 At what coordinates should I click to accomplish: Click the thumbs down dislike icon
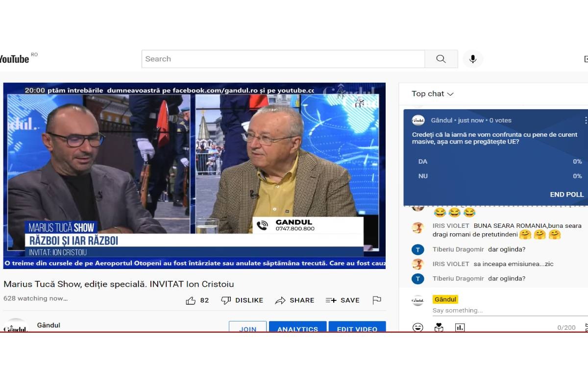coord(226,300)
